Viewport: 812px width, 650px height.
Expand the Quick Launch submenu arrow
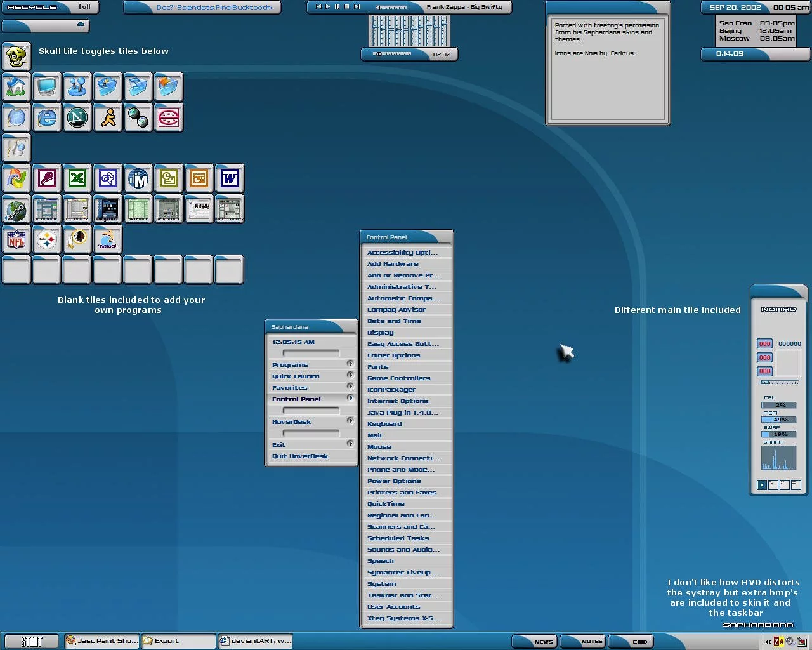coord(350,375)
